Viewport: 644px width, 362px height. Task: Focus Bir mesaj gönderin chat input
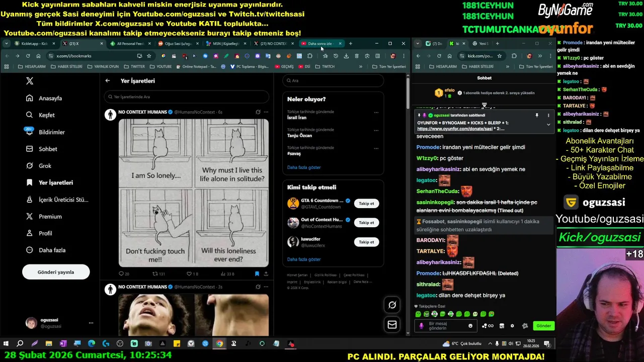click(447, 326)
